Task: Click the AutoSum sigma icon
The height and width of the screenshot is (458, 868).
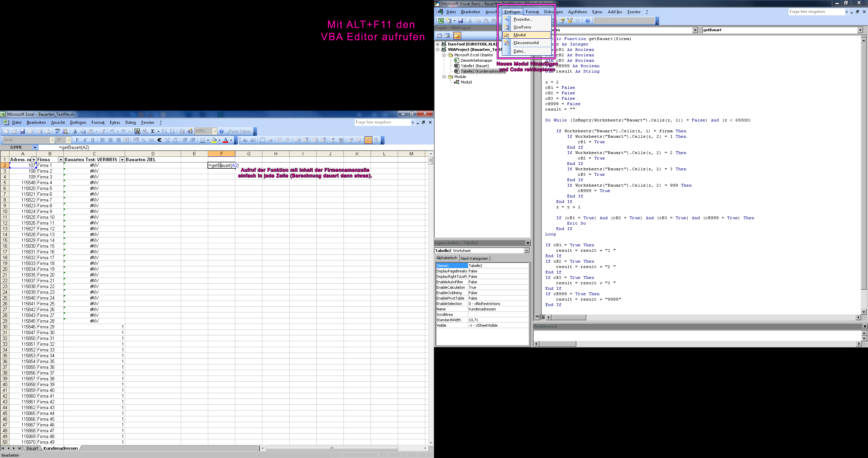Action: (x=153, y=131)
